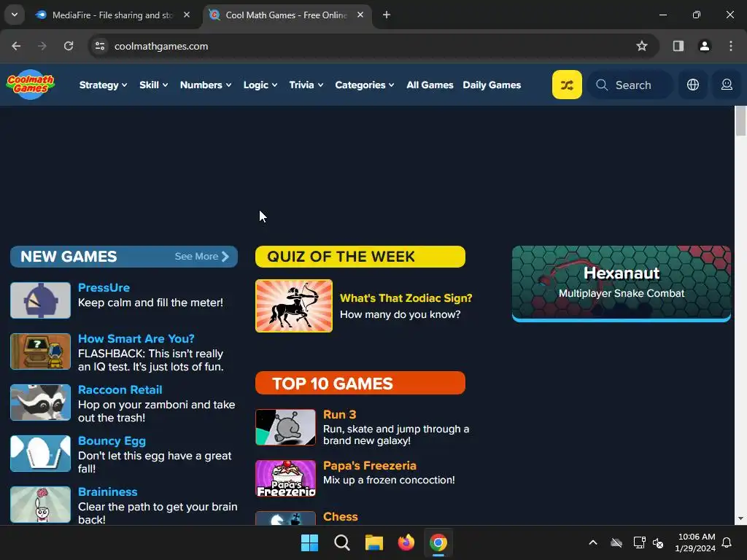Reload the page
Image resolution: width=747 pixels, height=560 pixels.
69,46
